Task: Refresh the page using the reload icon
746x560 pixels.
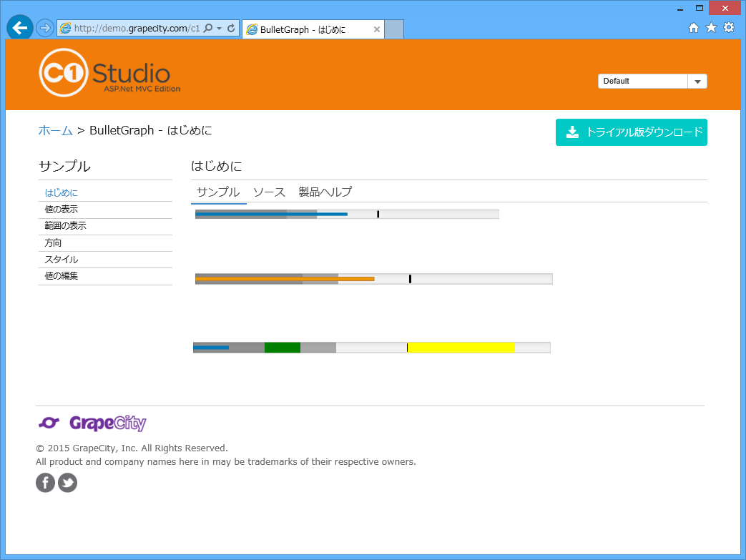Action: [x=232, y=27]
